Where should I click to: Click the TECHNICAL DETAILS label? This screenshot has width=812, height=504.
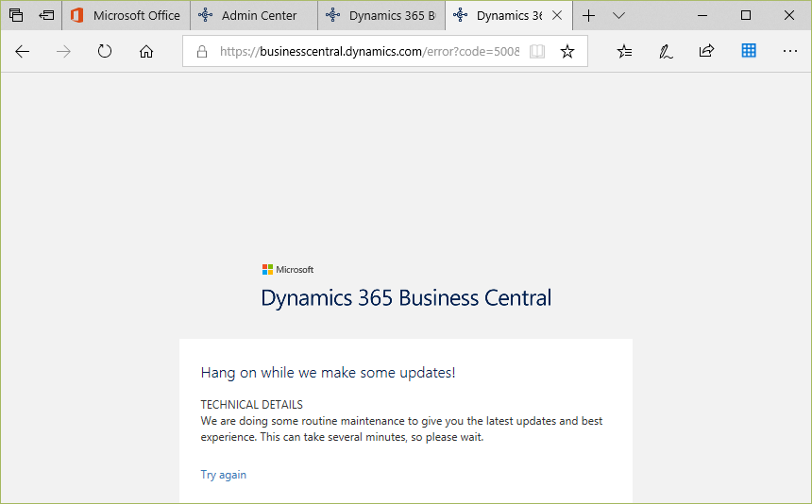pos(252,405)
